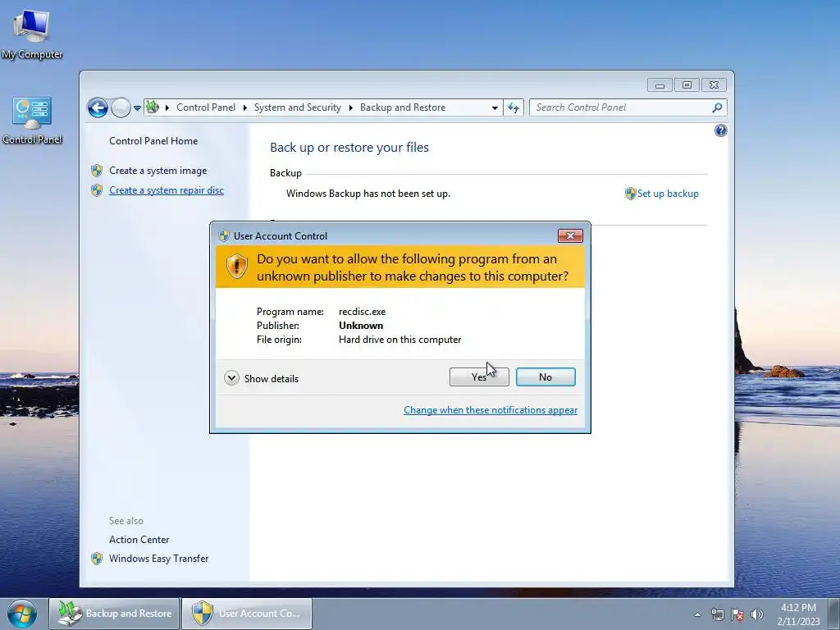The width and height of the screenshot is (840, 630).
Task: Click Yes in User Account Control
Action: (479, 377)
